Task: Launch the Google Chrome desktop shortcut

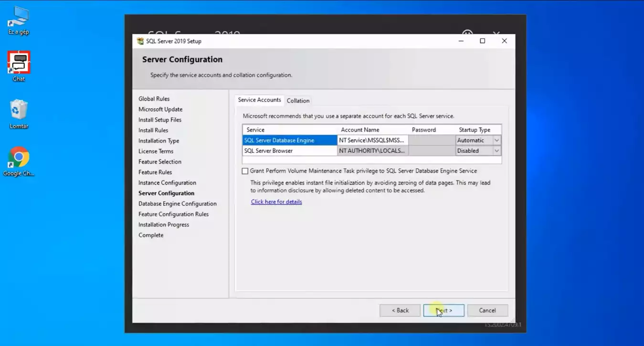Action: point(19,161)
